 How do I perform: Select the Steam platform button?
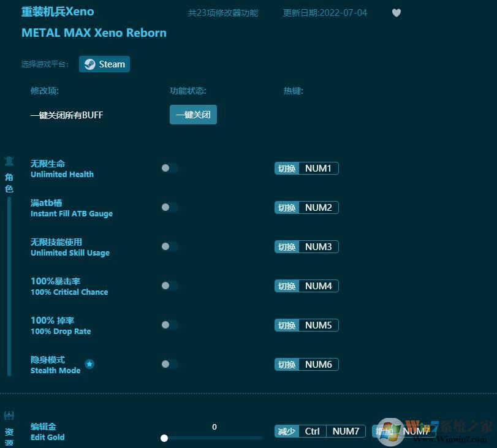(x=104, y=64)
